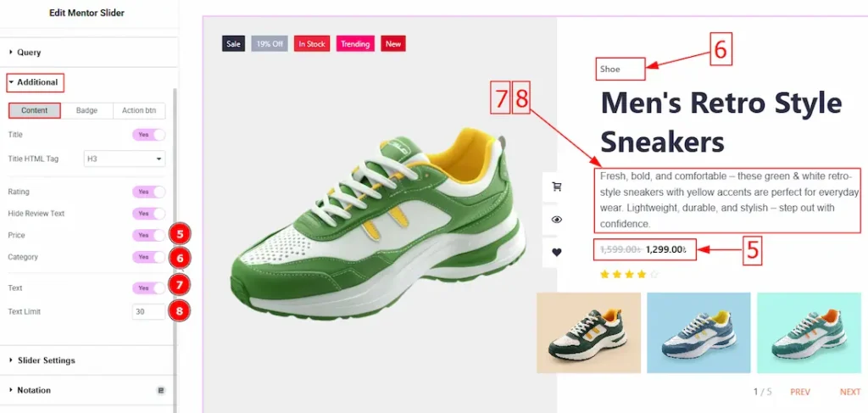Expand the Query section
The width and height of the screenshot is (868, 413).
(x=88, y=53)
